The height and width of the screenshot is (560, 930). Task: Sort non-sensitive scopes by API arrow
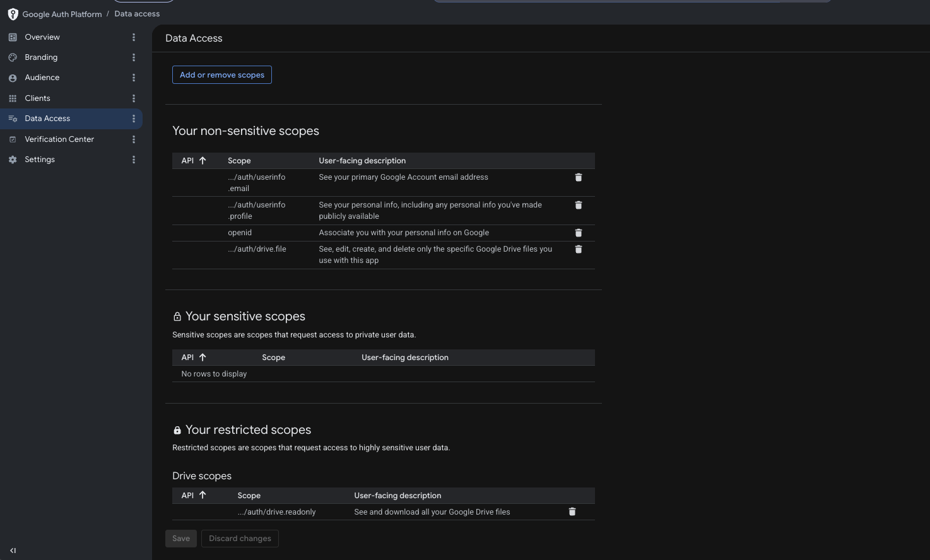[203, 161]
